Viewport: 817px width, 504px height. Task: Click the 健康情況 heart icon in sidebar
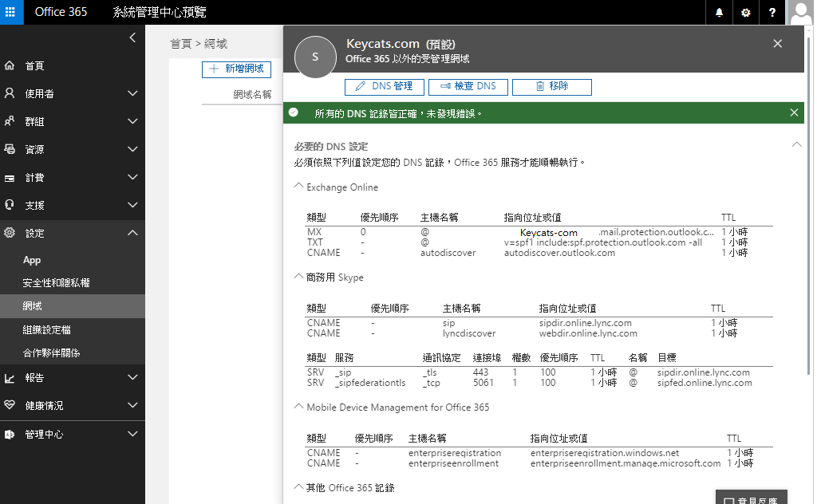point(10,404)
